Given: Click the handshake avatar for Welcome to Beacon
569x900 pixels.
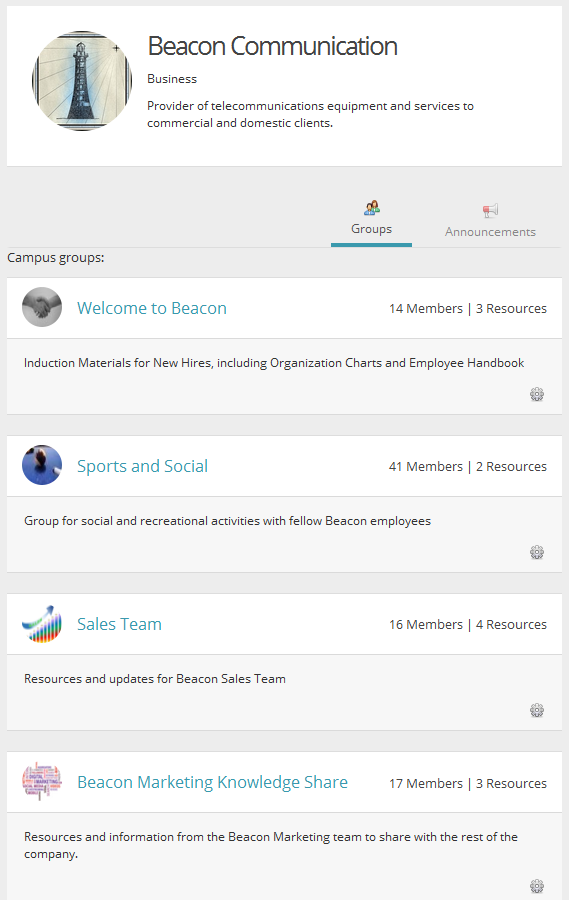Looking at the screenshot, I should (x=42, y=307).
